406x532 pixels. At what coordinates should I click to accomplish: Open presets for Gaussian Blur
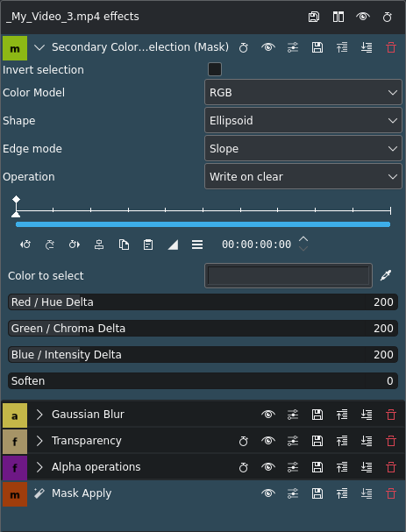coord(293,415)
